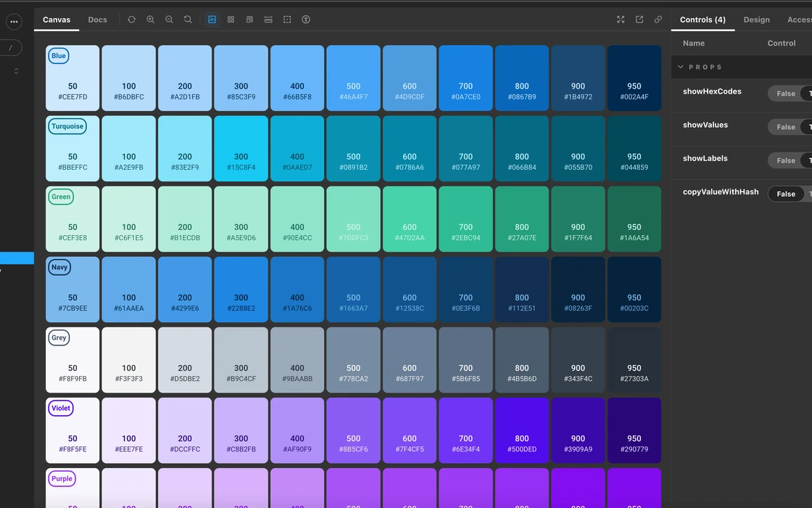Open the canvas in a new tab
Image resolution: width=812 pixels, height=508 pixels.
(x=639, y=20)
